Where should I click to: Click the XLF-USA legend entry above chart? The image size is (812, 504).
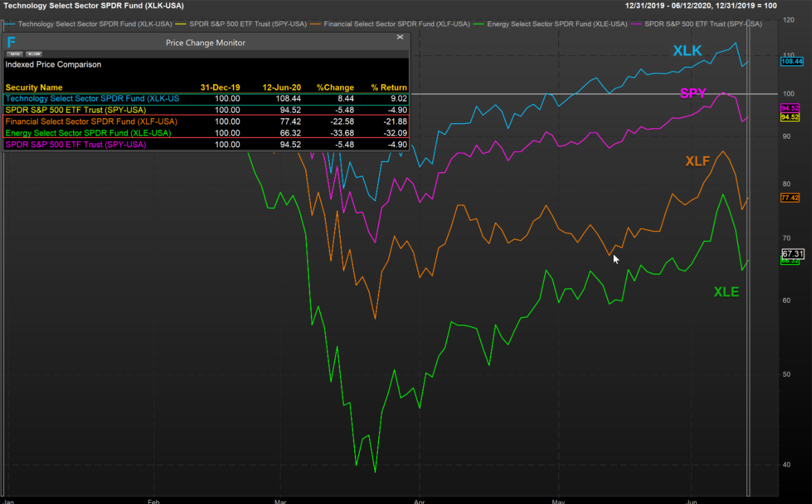click(390, 24)
